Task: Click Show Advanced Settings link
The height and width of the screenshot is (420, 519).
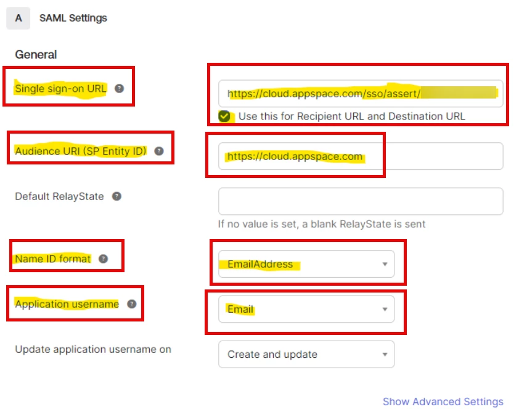Action: click(x=443, y=402)
